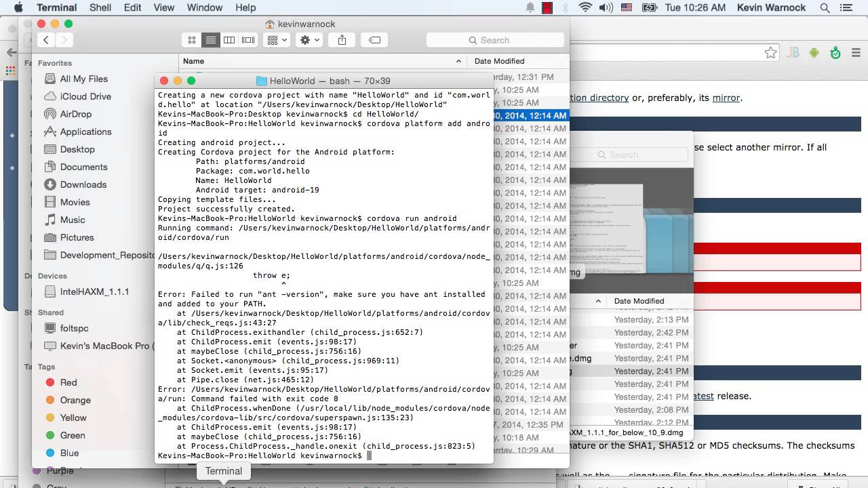Image resolution: width=868 pixels, height=488 pixels.
Task: Select Documents in sidebar
Action: [x=83, y=167]
